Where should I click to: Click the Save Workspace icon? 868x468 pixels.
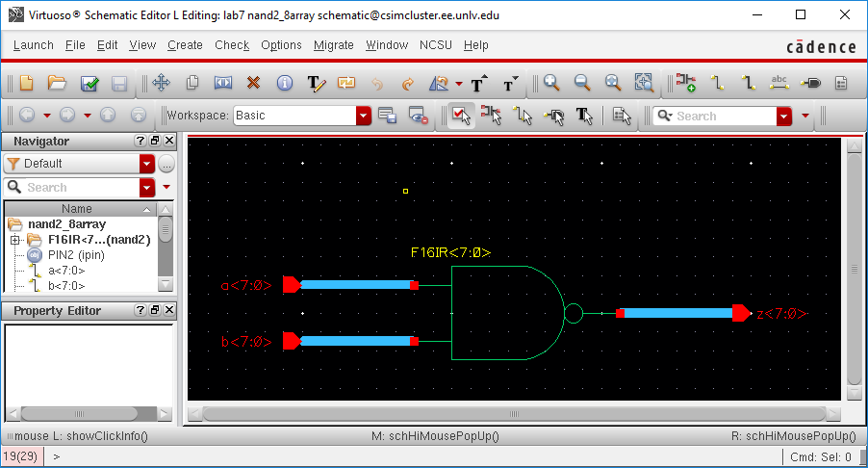[387, 116]
